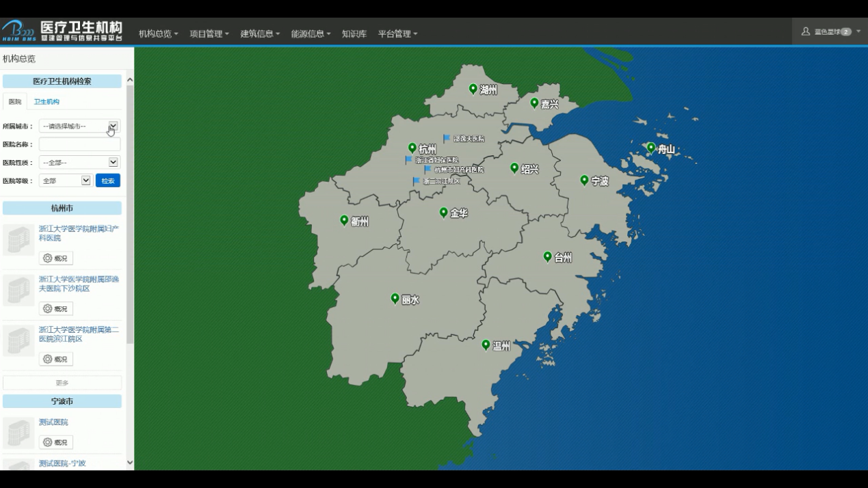Click the green pin marker for 杭州

click(x=412, y=148)
